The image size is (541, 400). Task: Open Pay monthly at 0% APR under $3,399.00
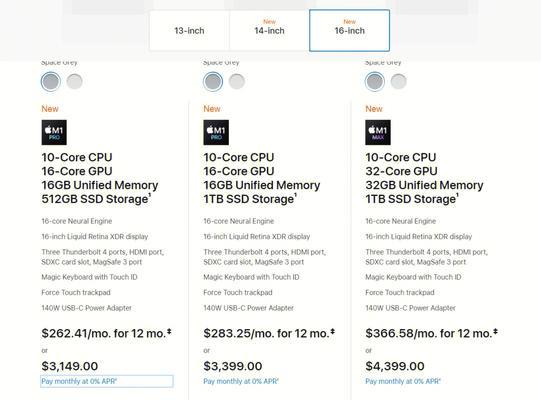[241, 381]
